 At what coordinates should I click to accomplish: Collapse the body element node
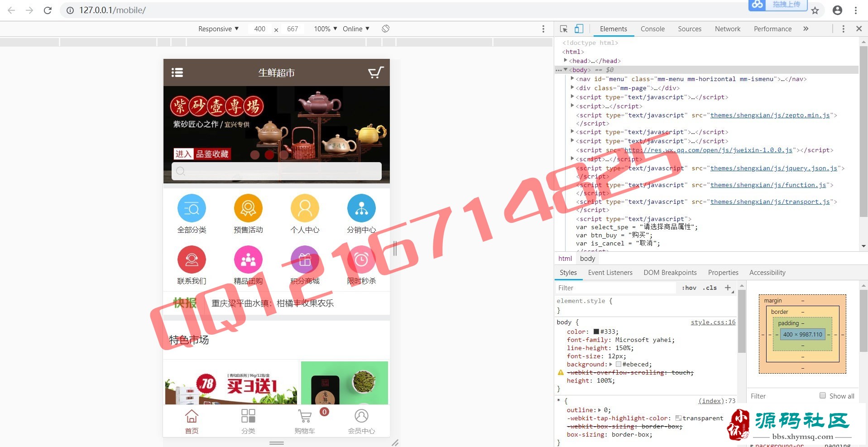(566, 69)
